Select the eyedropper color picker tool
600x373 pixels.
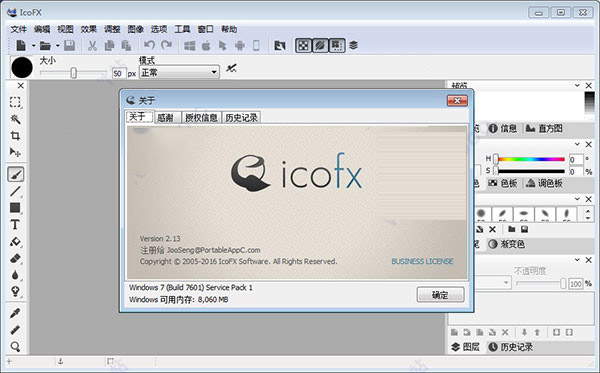[15, 313]
